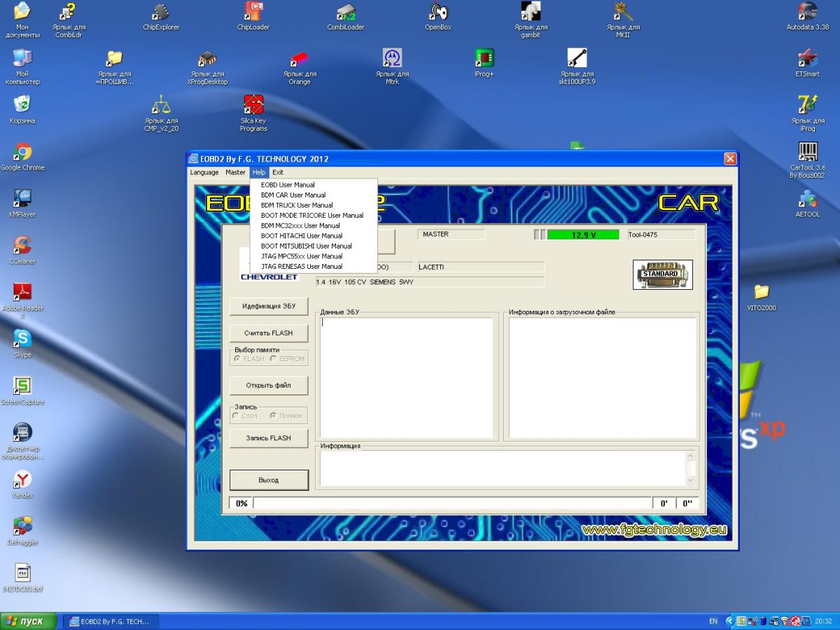
Task: Select Полное write radio option
Action: click(x=286, y=416)
